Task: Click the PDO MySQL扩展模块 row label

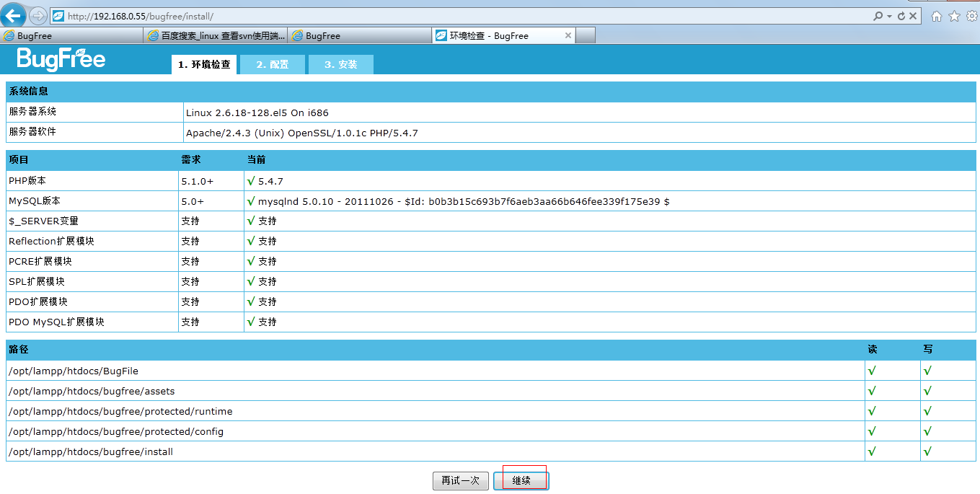Action: tap(56, 322)
